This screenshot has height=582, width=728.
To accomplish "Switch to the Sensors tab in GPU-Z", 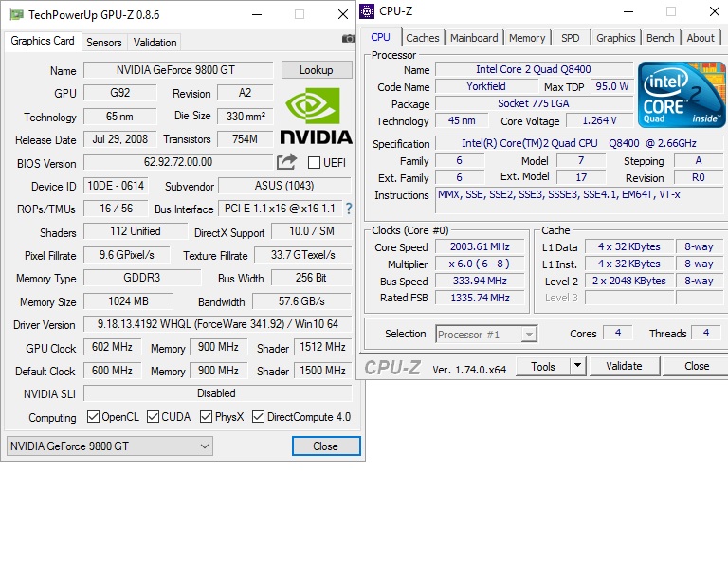I will 104,43.
